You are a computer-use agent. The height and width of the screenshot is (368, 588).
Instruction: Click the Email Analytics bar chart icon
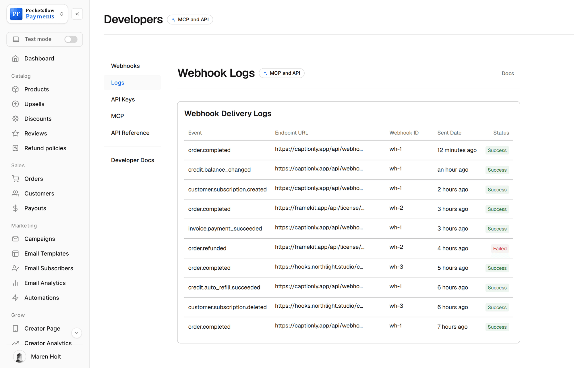coord(16,283)
